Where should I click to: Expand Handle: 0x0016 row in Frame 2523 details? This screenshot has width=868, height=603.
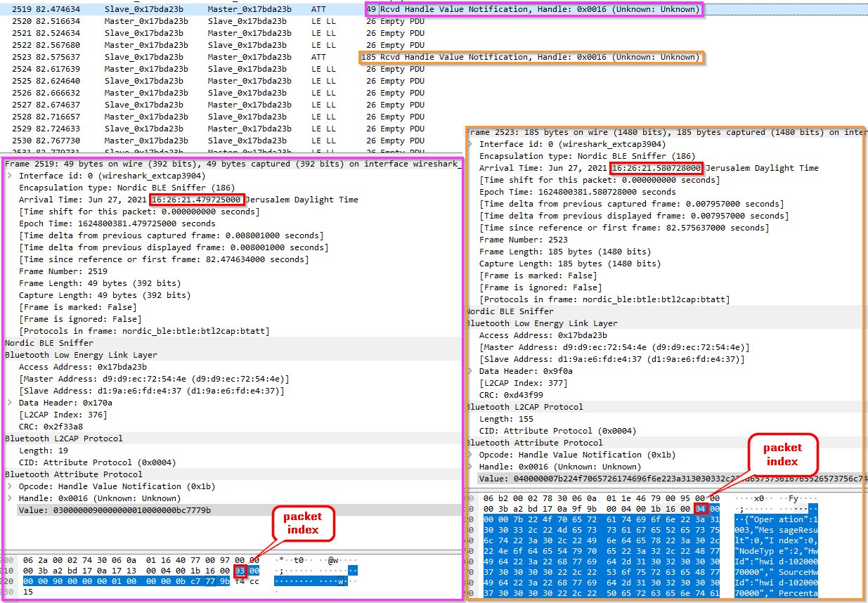point(472,467)
